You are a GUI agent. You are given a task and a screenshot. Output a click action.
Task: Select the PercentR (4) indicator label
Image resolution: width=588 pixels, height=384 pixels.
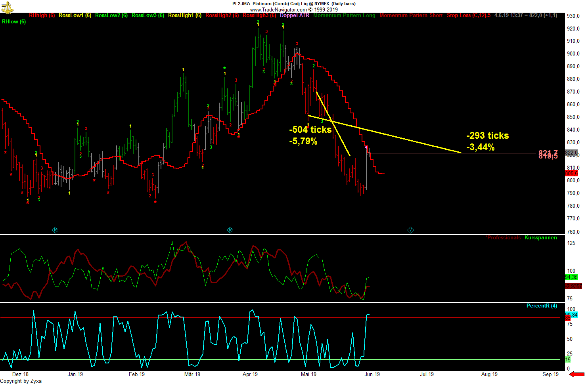pyautogui.click(x=542, y=306)
